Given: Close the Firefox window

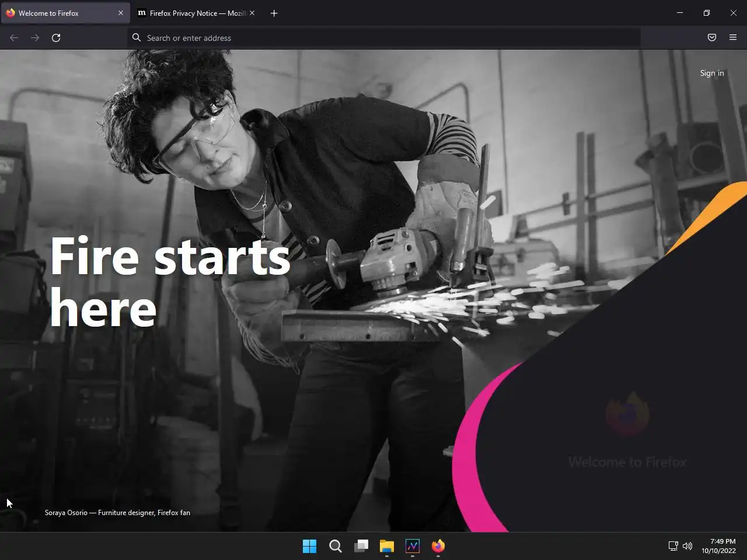Looking at the screenshot, I should 734,13.
